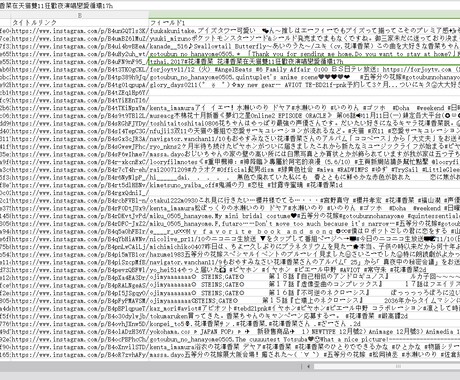Screen dimensions: 460x380
Task: Select the green highlighted column header
Action: coord(304,15)
